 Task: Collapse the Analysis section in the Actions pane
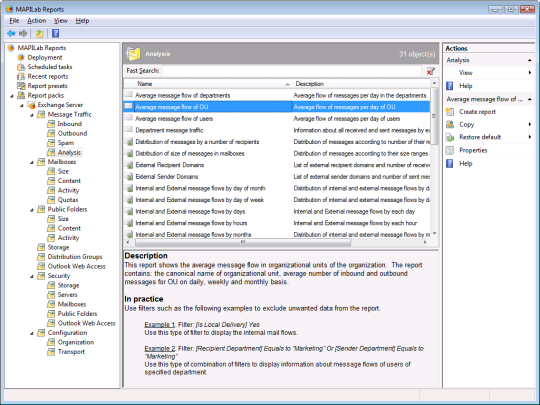point(530,60)
